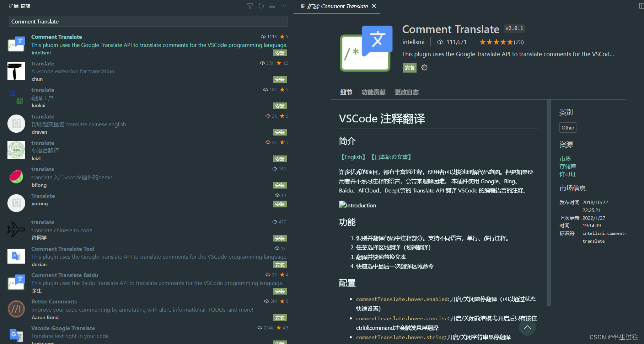Select the airplane translate extension icon
Screen dimensions: 644x344
[x=16, y=229]
